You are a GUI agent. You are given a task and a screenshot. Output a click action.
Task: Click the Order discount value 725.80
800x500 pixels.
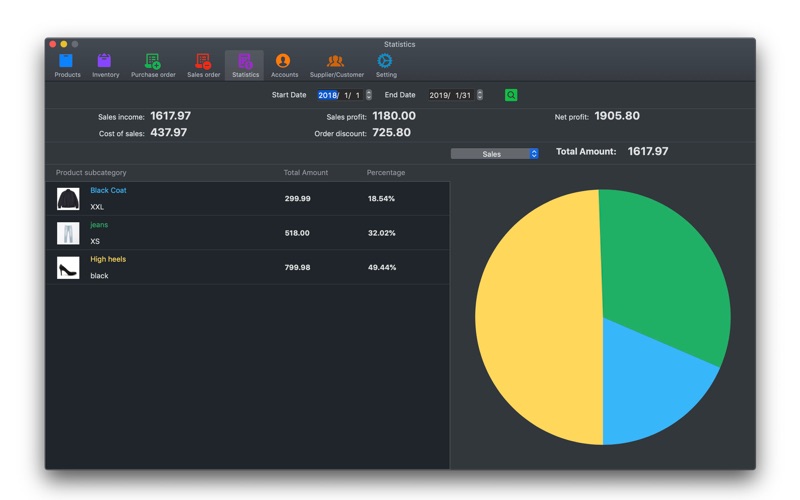point(391,133)
